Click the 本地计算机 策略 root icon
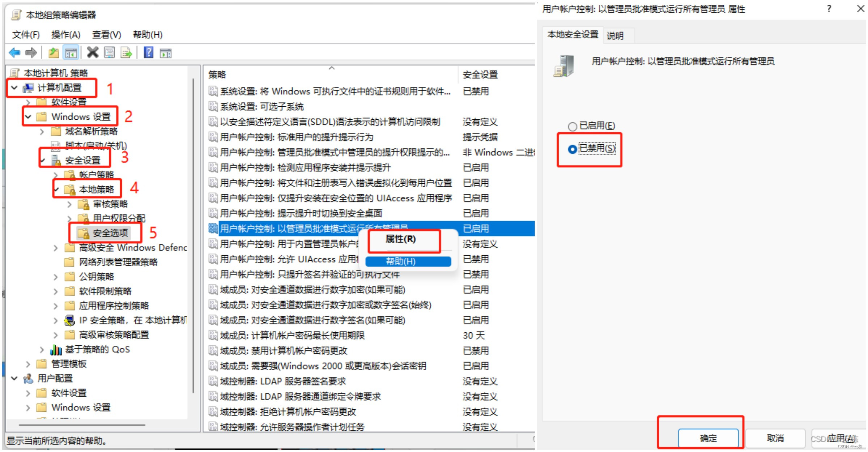This screenshot has width=868, height=452. click(14, 73)
